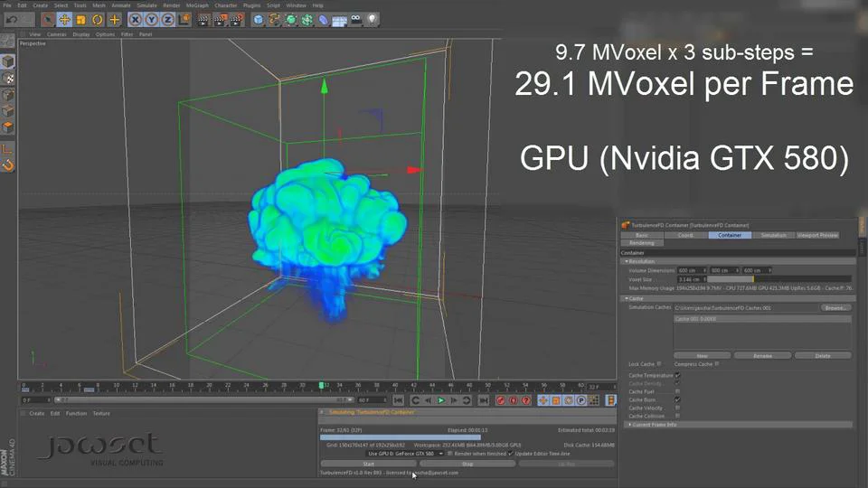This screenshot has height=488, width=868.
Task: Disable the Cache Temperature checkbox
Action: coord(677,375)
